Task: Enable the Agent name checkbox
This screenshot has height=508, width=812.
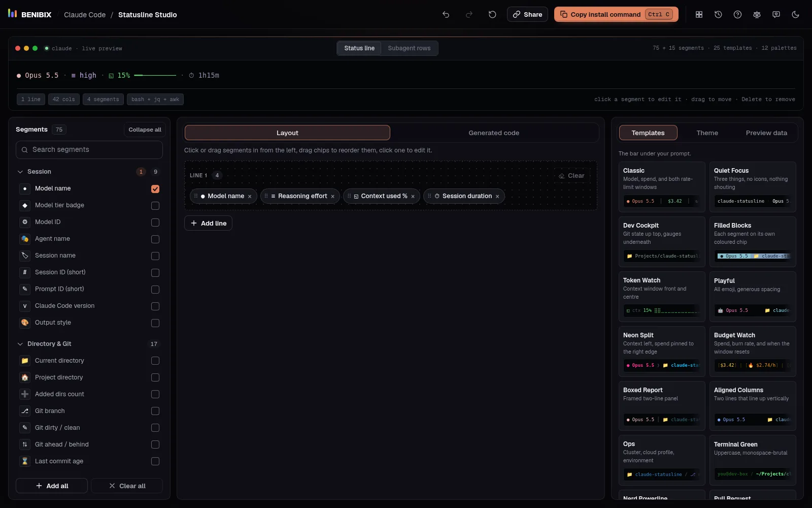Action: pyautogui.click(x=155, y=239)
